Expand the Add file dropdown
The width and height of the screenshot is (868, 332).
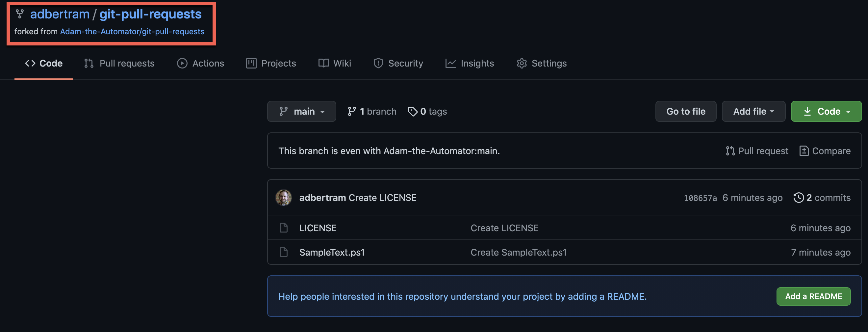[753, 111]
